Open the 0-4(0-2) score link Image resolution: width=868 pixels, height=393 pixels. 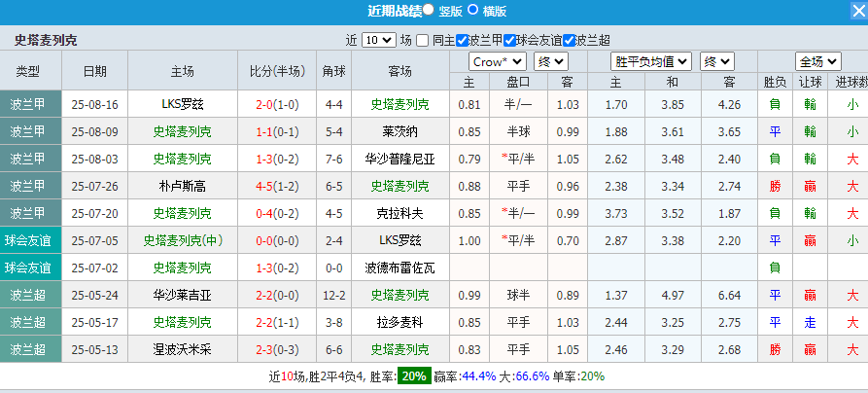(278, 213)
